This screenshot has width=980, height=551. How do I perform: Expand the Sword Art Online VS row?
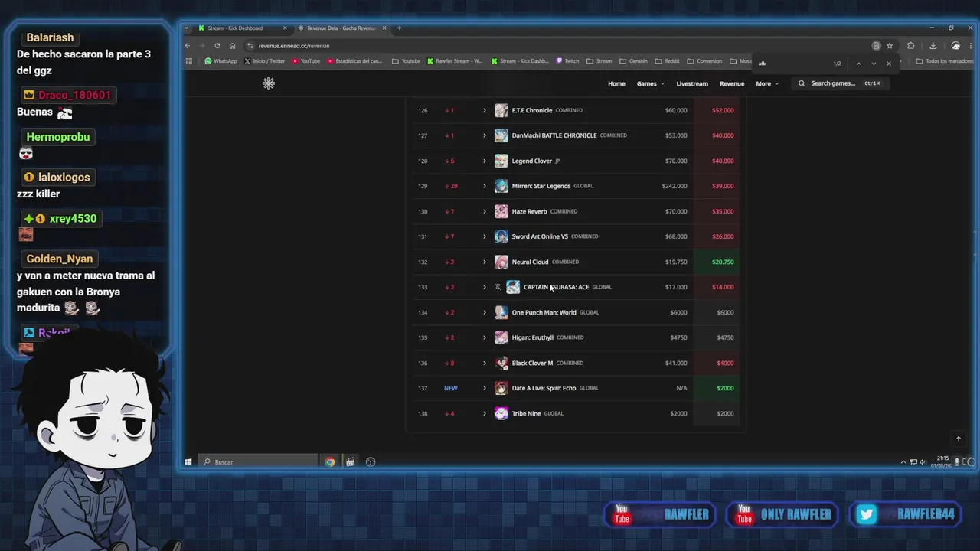tap(484, 236)
